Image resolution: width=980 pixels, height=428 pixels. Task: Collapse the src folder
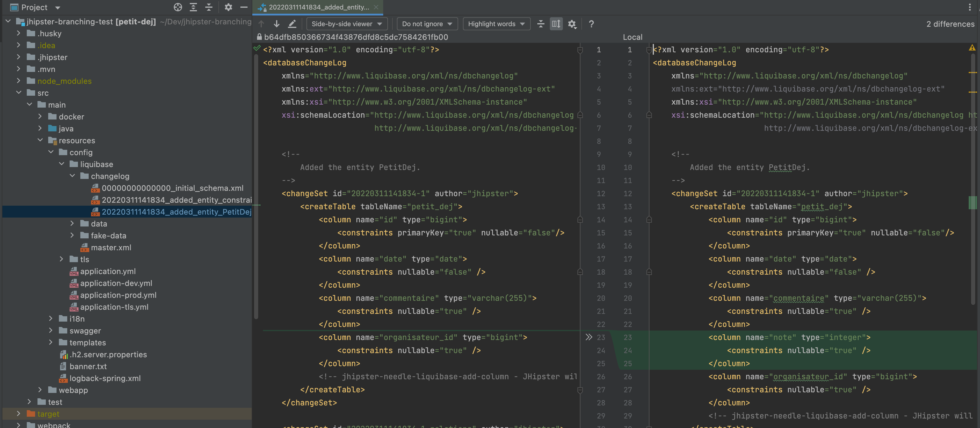pyautogui.click(x=18, y=93)
